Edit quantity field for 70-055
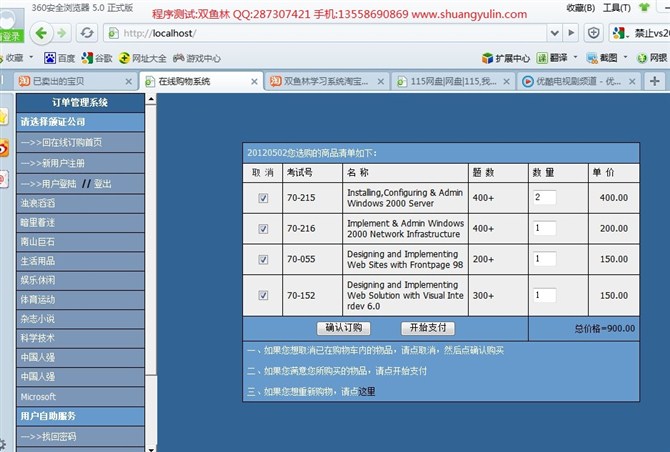 (544, 258)
